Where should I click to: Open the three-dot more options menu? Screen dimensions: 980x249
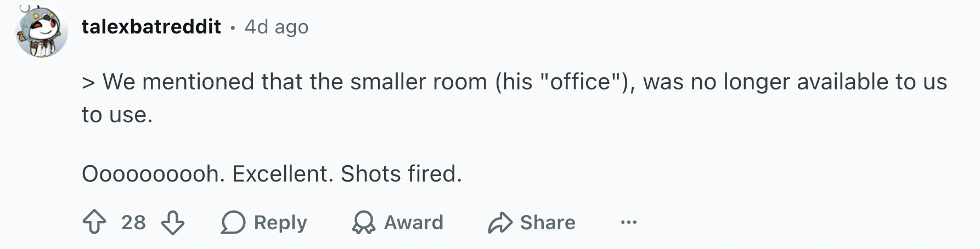point(629,222)
